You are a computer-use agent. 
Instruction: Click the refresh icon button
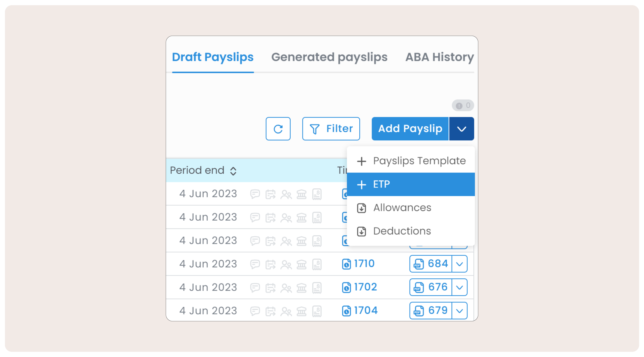(278, 129)
